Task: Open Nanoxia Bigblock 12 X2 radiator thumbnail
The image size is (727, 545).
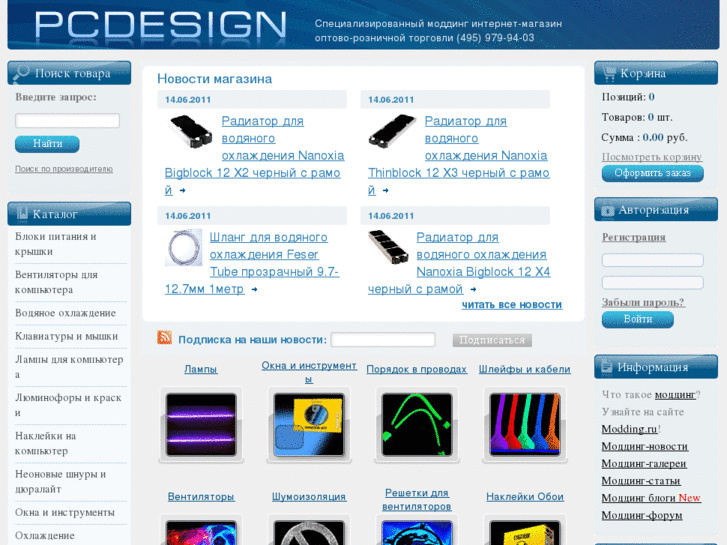Action: [x=191, y=132]
